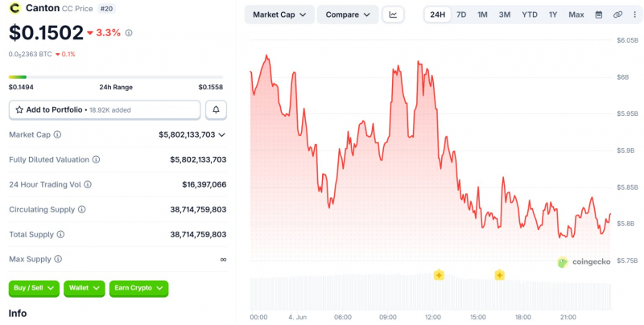Select the Max time range tab
The height and width of the screenshot is (325, 644).
point(576,14)
